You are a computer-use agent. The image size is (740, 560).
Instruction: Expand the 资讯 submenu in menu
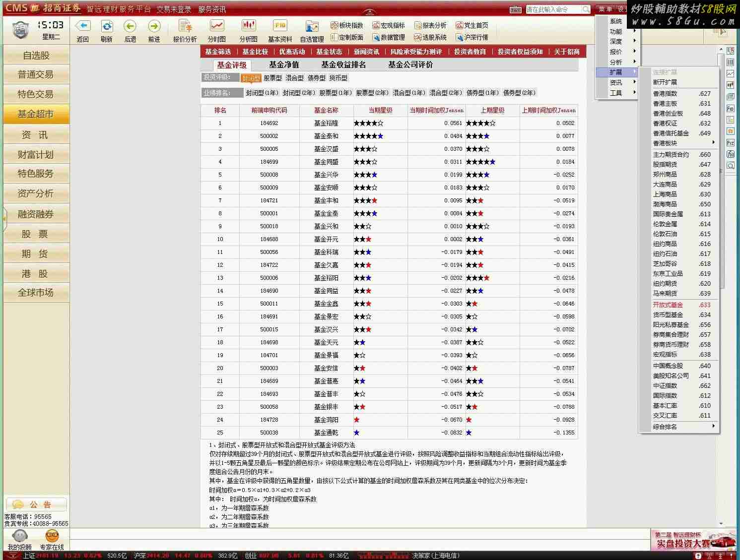617,82
